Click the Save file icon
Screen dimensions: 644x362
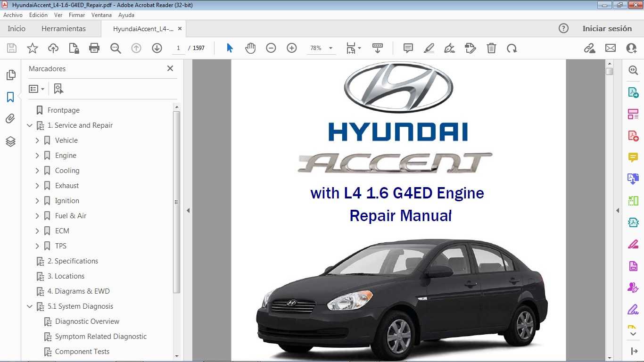point(11,48)
